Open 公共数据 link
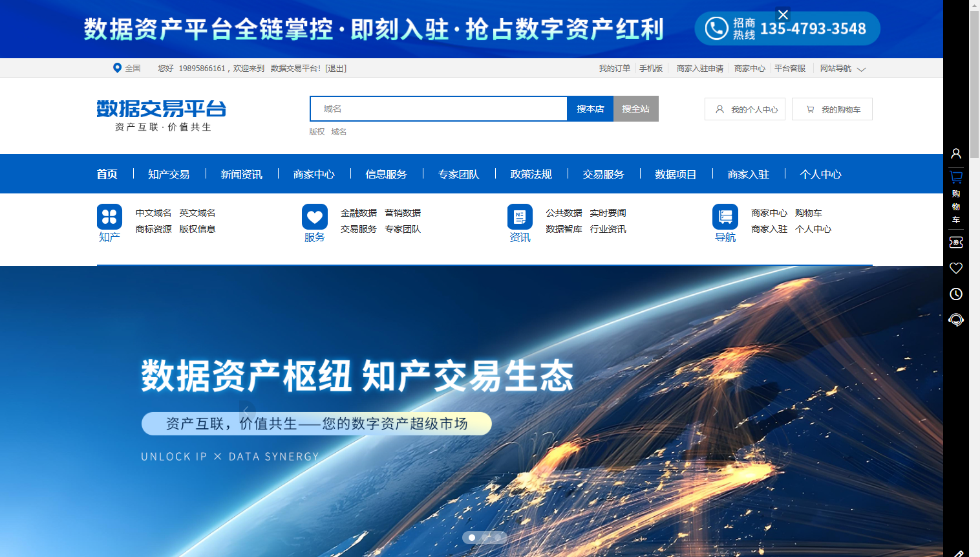The image size is (980, 557). (x=564, y=213)
